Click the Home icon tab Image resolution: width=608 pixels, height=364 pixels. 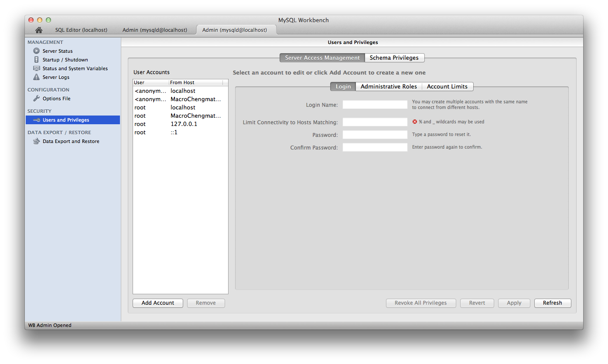[39, 30]
